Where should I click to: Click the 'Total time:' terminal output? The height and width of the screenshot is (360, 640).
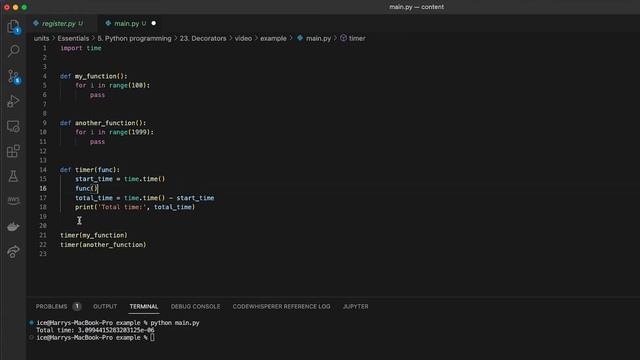point(95,330)
